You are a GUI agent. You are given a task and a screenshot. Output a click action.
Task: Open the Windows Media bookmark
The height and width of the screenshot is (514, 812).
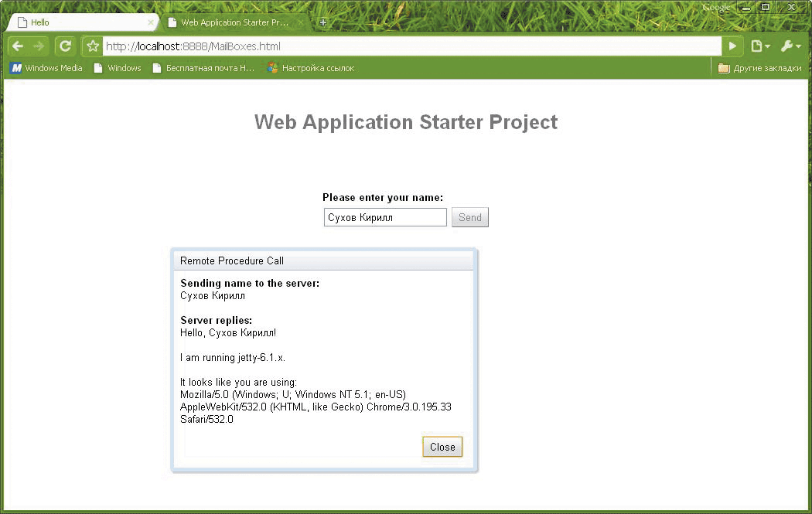tap(46, 68)
